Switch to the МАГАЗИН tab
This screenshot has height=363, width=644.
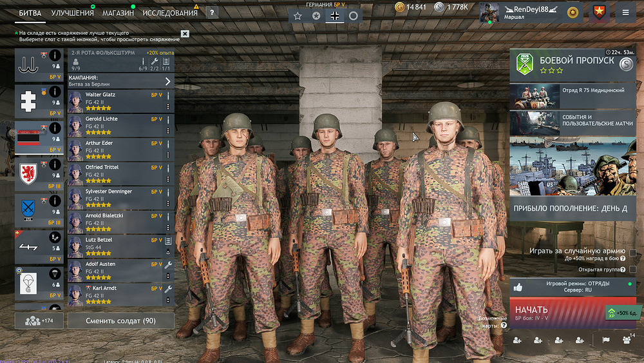click(x=118, y=13)
